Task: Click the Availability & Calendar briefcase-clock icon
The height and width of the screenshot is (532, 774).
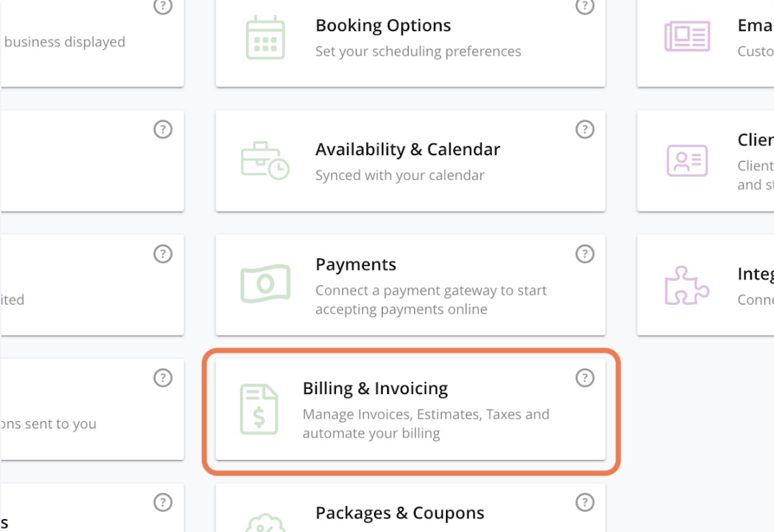Action: pyautogui.click(x=265, y=160)
